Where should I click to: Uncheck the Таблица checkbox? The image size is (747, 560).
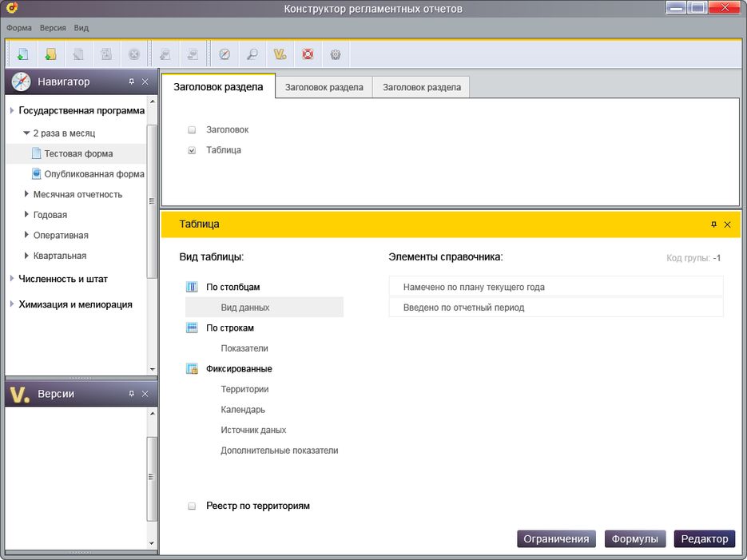pyautogui.click(x=192, y=150)
